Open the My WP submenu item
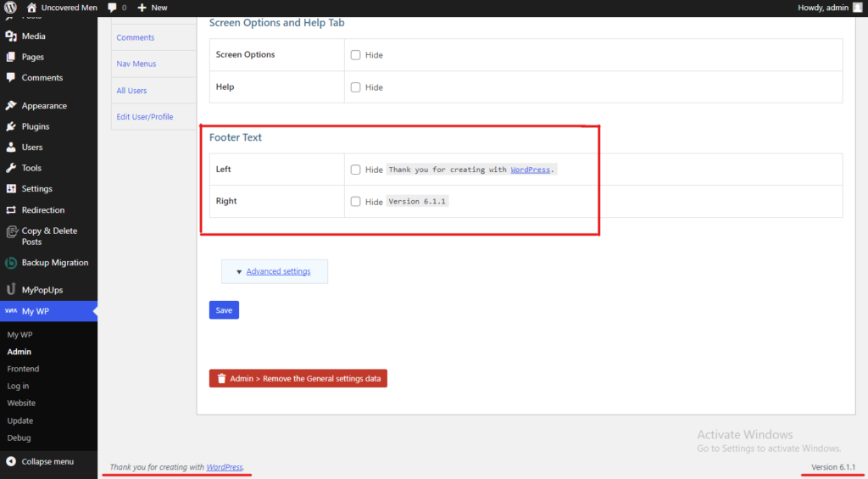 [20, 335]
